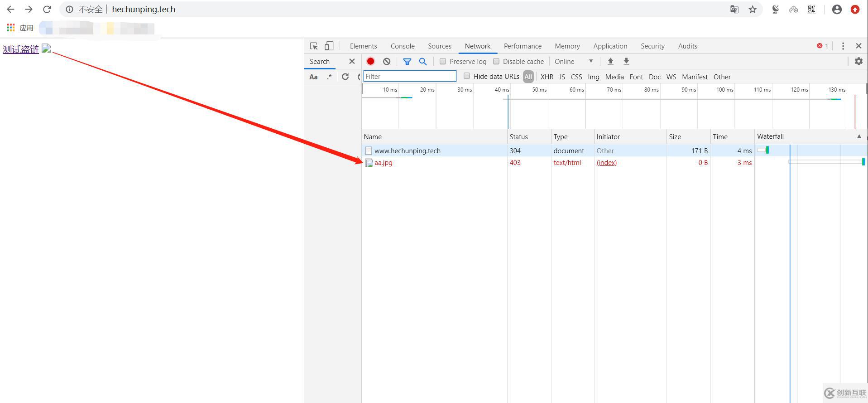
Task: Enable the Preserve log checkbox
Action: (x=443, y=61)
